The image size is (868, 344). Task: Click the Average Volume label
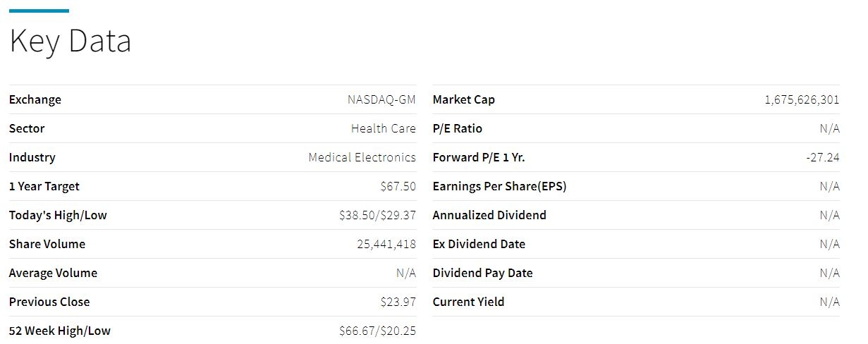click(54, 273)
